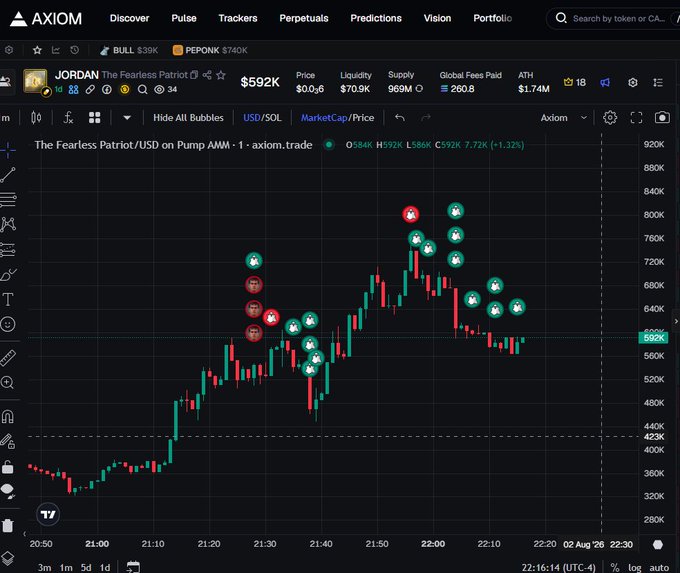Toggle the list layout icon in the header
The width and height of the screenshot is (680, 573).
658,82
